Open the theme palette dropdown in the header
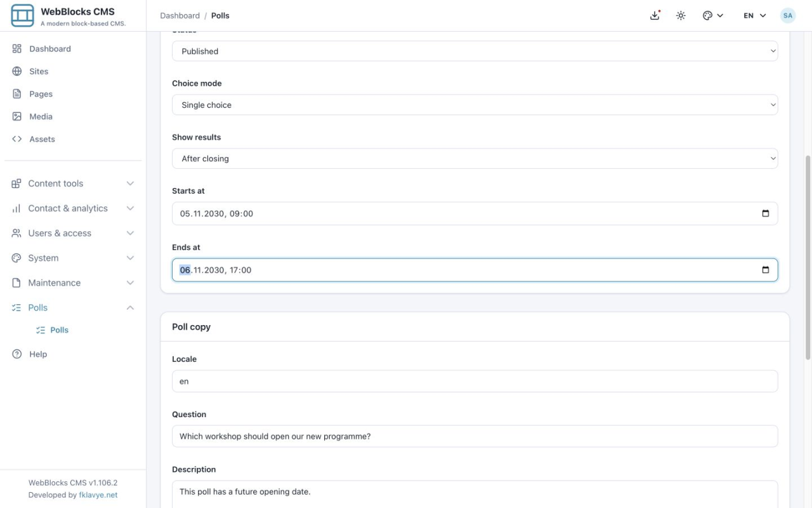 pos(713,15)
